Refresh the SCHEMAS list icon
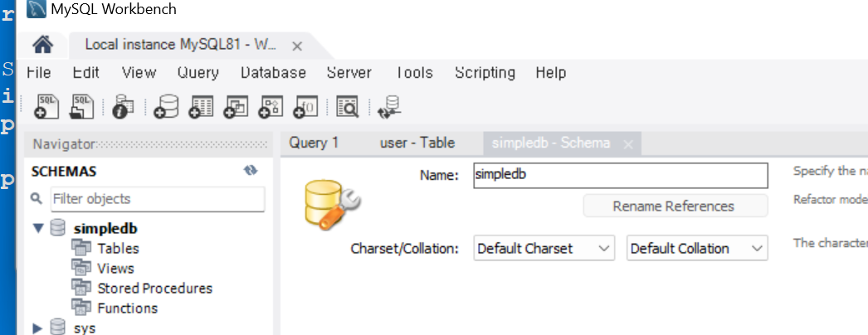 [x=251, y=171]
